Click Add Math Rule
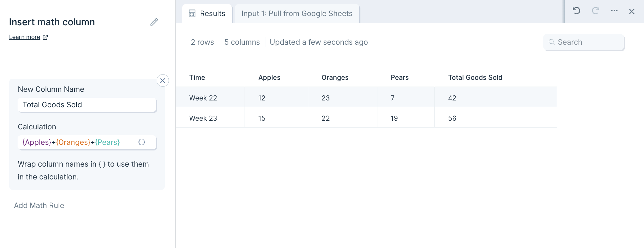The height and width of the screenshot is (248, 644). point(39,205)
